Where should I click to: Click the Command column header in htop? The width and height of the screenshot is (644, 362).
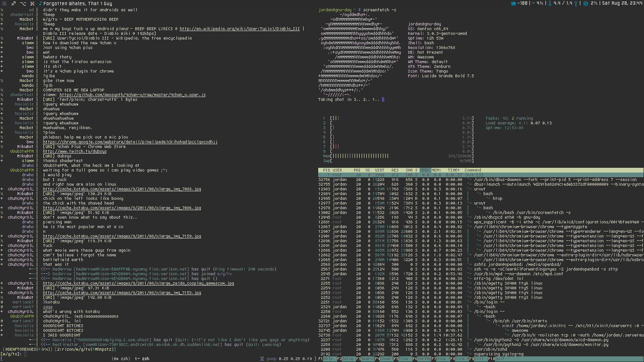pos(473,170)
